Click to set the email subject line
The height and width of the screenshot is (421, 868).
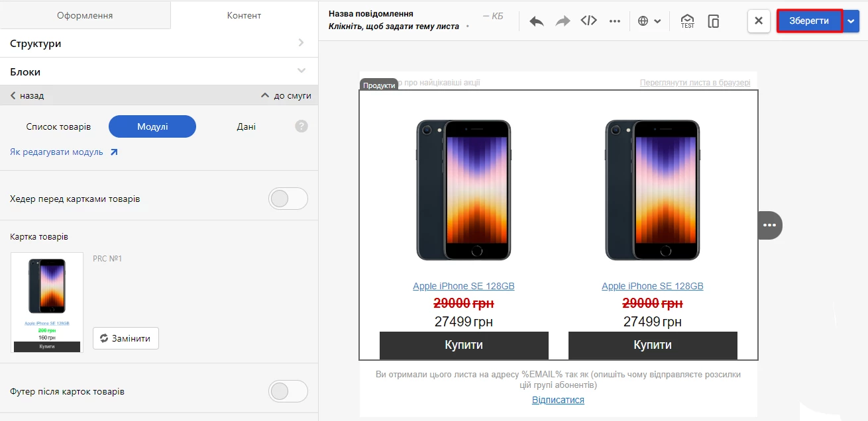394,26
